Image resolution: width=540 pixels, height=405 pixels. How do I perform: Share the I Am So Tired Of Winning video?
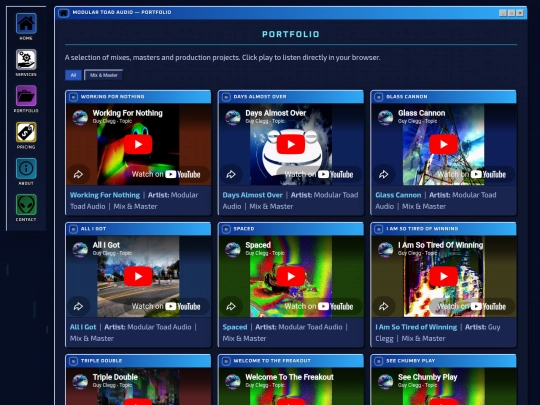click(x=384, y=306)
